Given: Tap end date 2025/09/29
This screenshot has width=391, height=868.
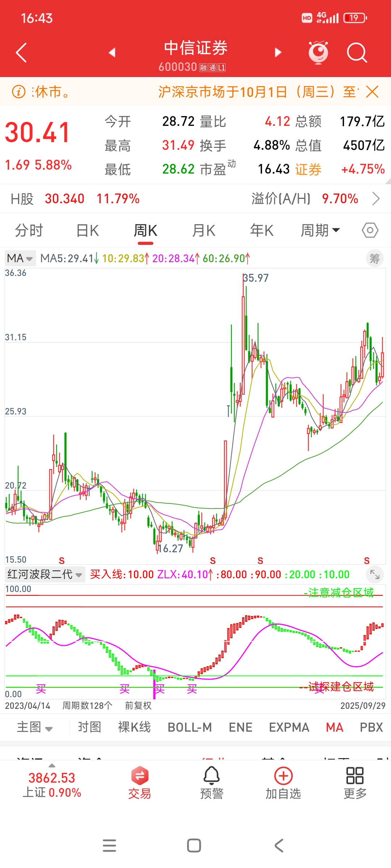Looking at the screenshot, I should click(x=363, y=706).
